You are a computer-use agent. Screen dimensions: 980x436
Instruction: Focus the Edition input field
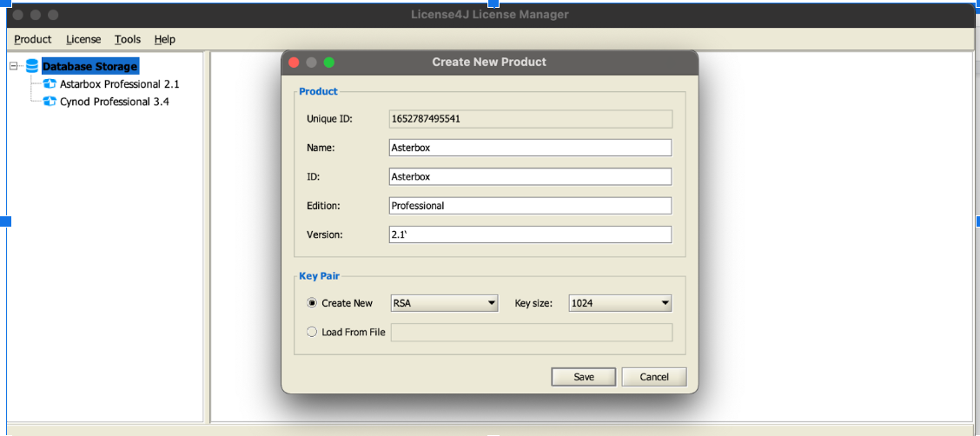coord(530,206)
